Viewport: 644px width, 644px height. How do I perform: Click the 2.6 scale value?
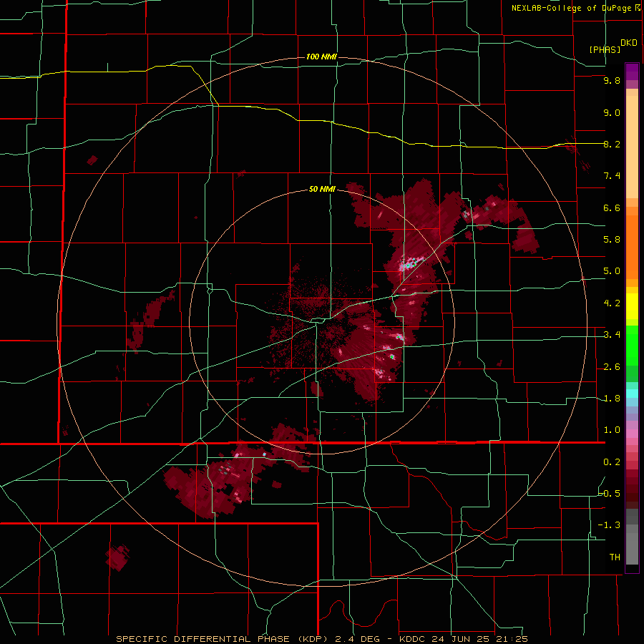point(612,367)
